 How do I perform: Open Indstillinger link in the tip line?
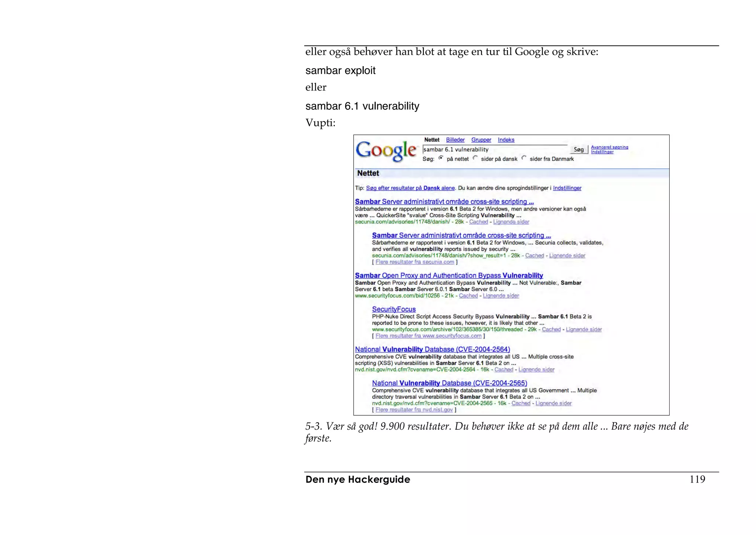coord(567,188)
